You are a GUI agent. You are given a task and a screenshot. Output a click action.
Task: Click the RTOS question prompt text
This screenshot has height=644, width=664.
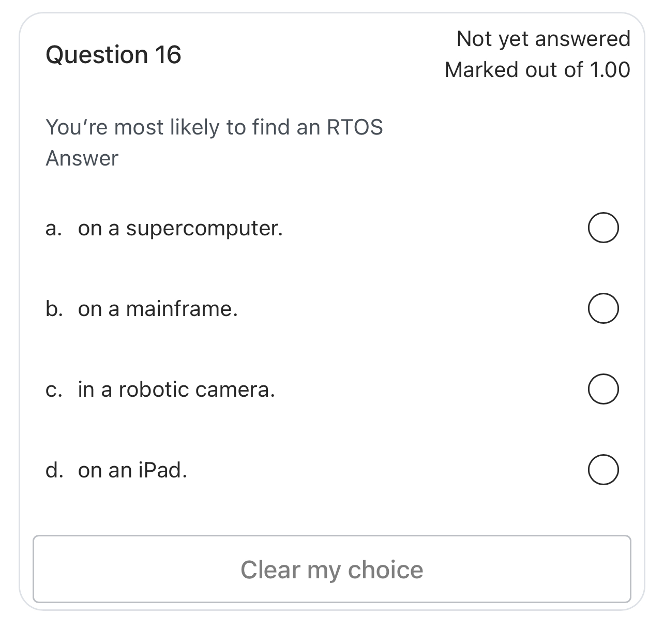pos(215,127)
